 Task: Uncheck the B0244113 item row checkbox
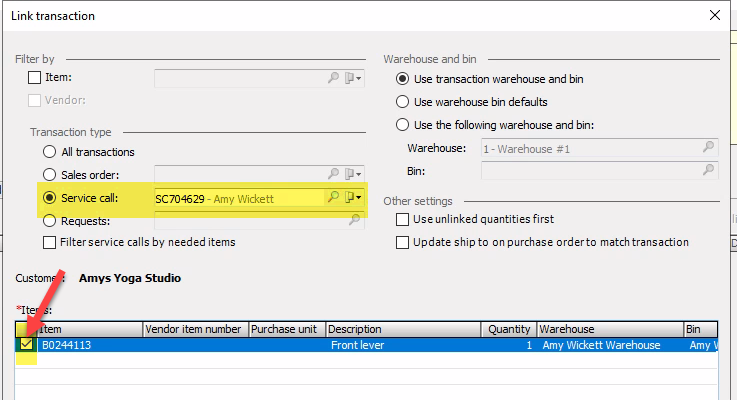pyautogui.click(x=27, y=344)
